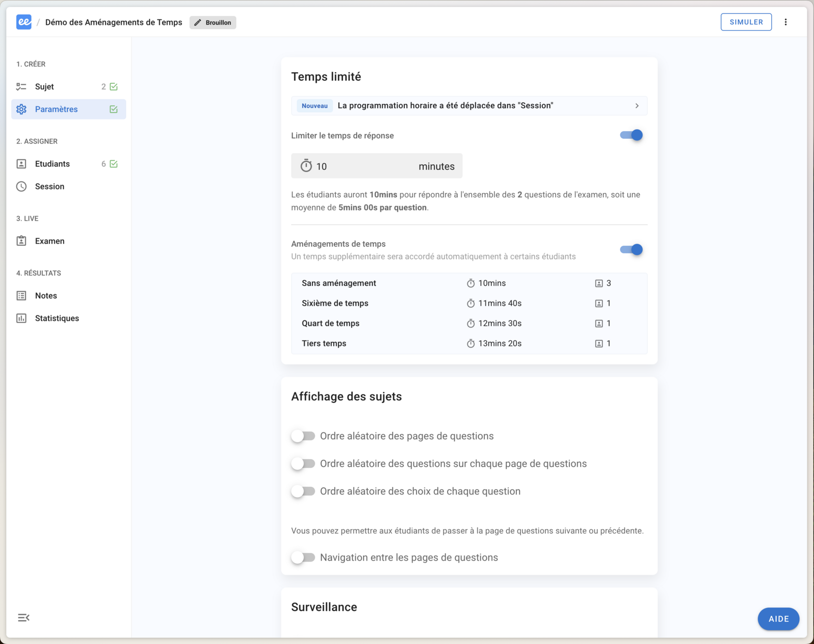Click the blue app logo icon
Image resolution: width=814 pixels, height=644 pixels.
(x=23, y=22)
